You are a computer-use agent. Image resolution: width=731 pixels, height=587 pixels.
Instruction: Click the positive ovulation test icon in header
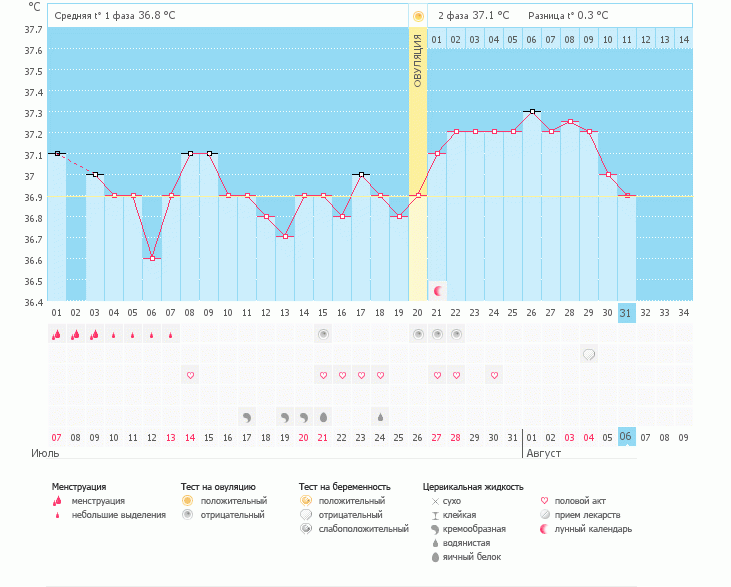click(x=418, y=16)
